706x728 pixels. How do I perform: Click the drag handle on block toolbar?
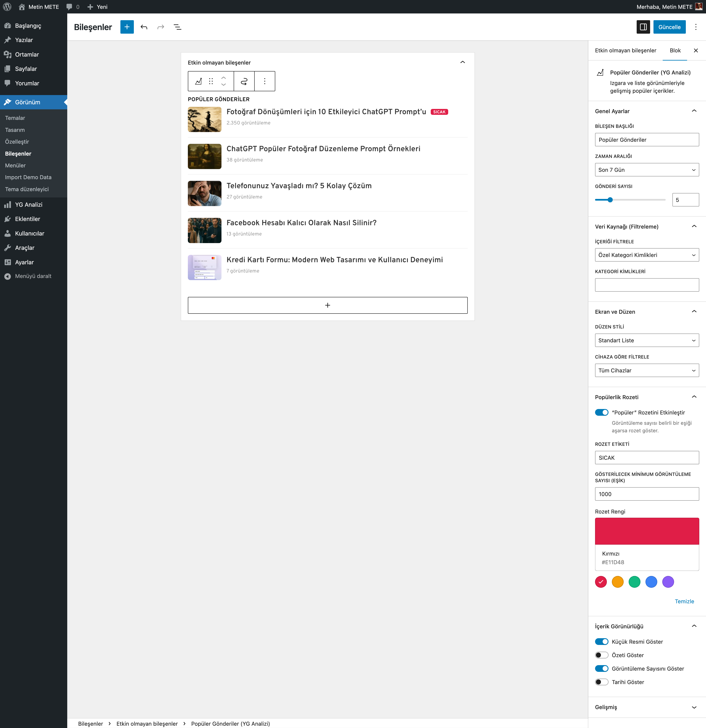tap(211, 81)
